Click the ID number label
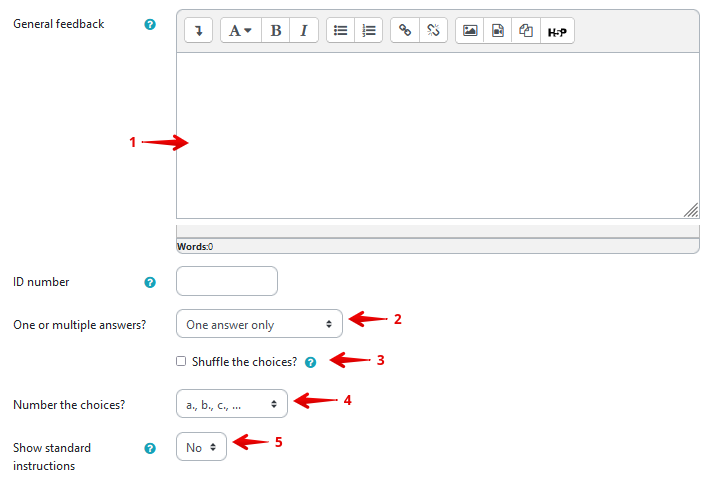This screenshot has width=725, height=492. (41, 282)
